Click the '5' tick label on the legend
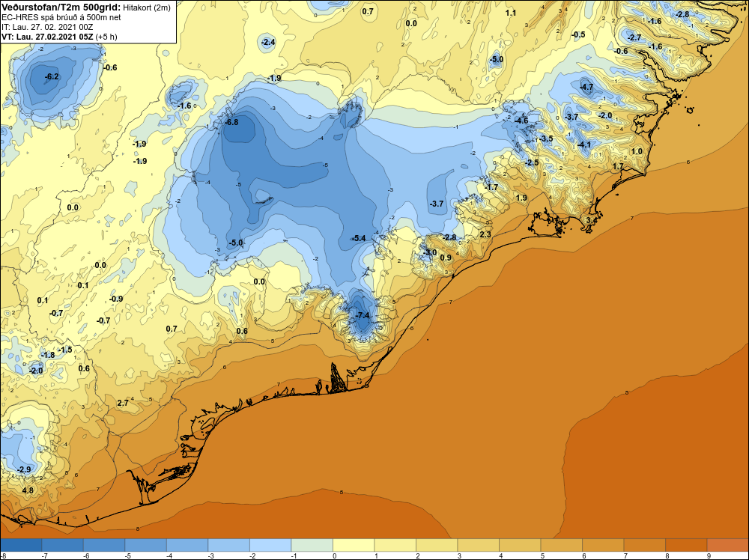749x560 pixels. click(x=542, y=556)
